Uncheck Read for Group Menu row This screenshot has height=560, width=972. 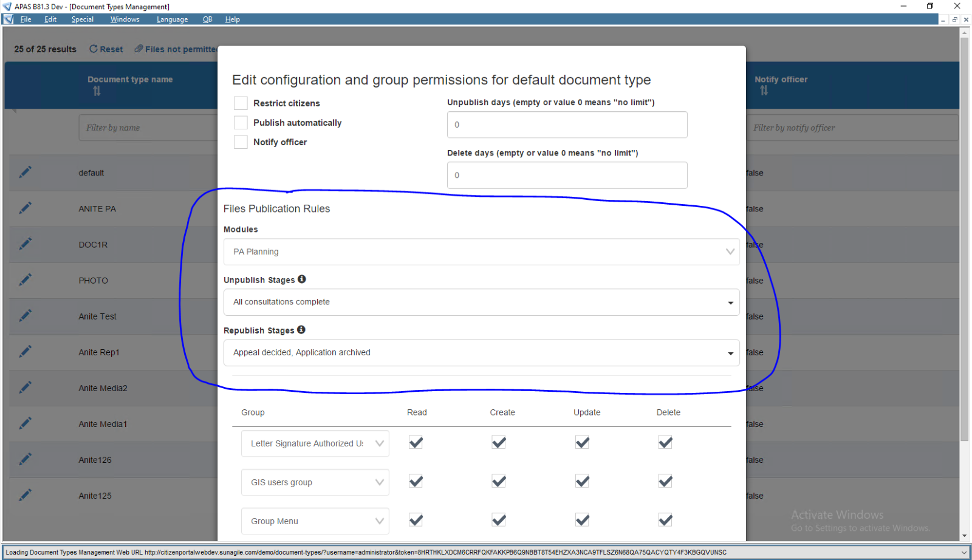point(416,521)
